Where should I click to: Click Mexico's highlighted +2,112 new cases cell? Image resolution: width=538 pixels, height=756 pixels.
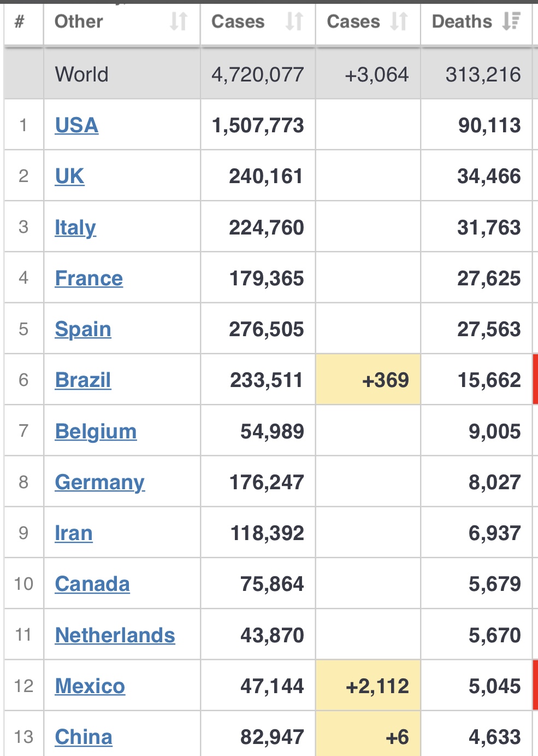pos(368,686)
